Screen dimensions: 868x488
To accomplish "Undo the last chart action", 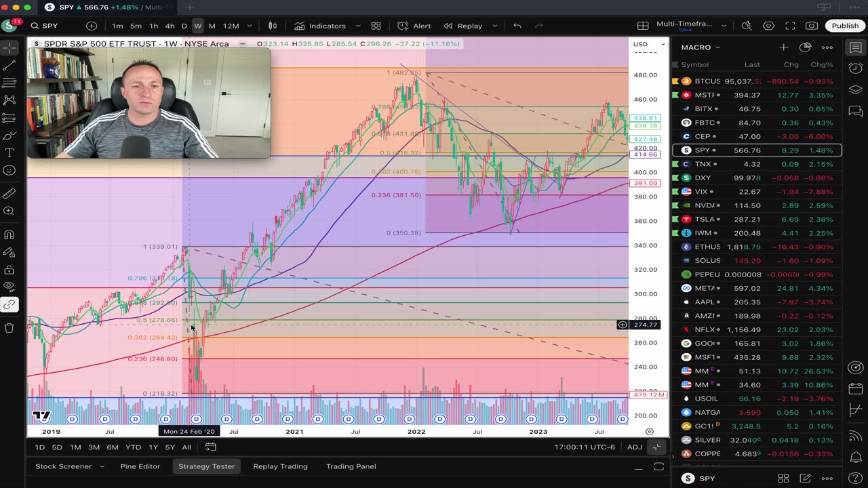I will point(517,26).
